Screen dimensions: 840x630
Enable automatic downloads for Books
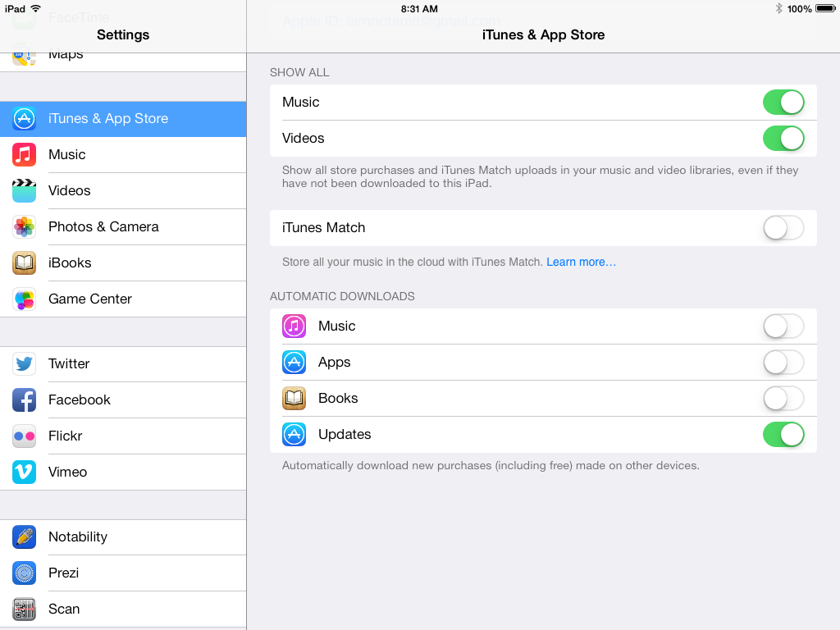click(783, 399)
